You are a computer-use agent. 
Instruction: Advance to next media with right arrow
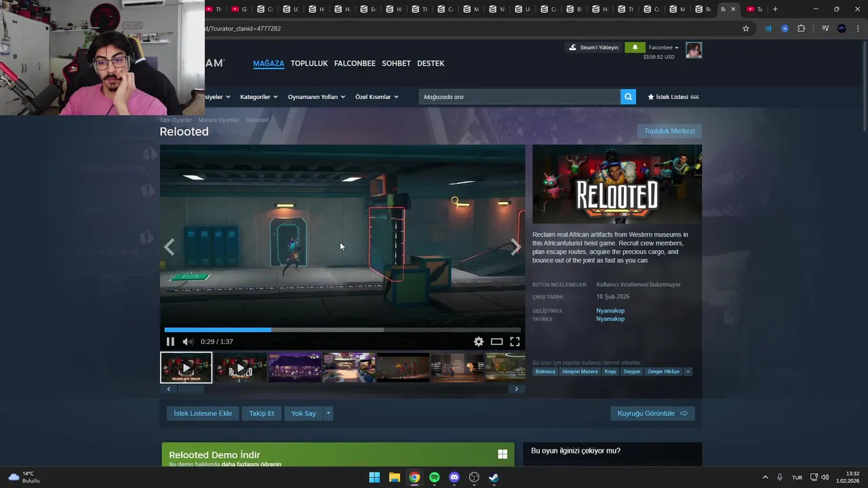click(515, 247)
